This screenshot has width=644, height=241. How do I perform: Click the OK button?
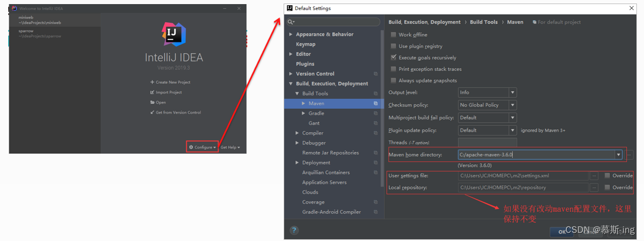pos(563,232)
